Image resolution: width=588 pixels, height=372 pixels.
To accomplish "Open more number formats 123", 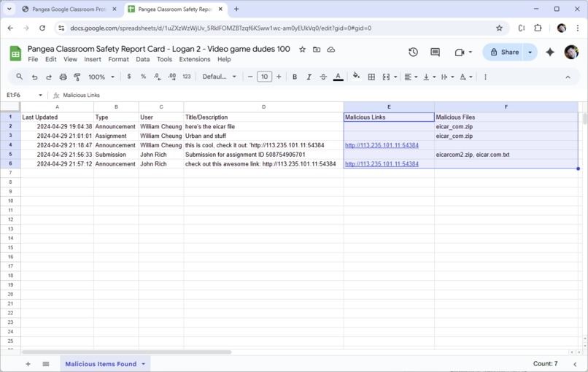I will (x=186, y=77).
